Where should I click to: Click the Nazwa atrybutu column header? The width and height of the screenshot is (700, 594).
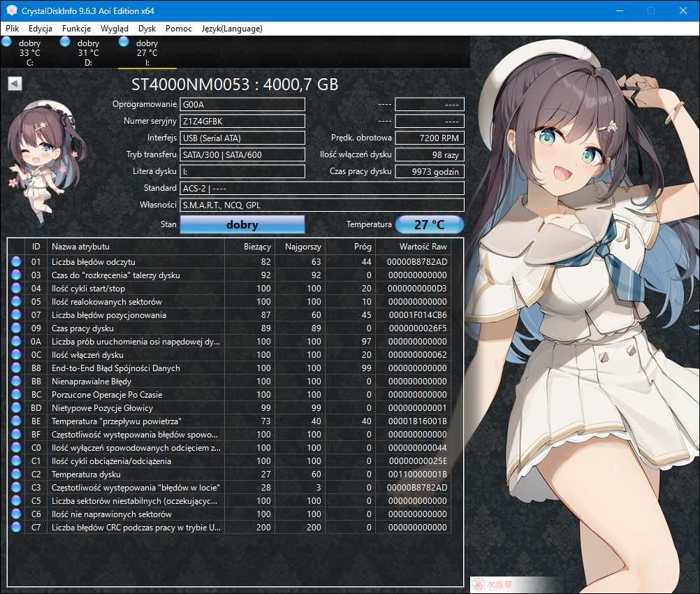coord(136,247)
